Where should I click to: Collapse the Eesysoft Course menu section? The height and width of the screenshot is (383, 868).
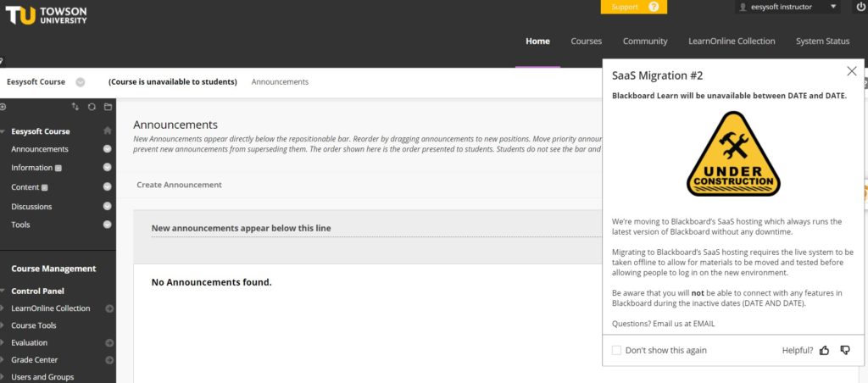[x=3, y=131]
